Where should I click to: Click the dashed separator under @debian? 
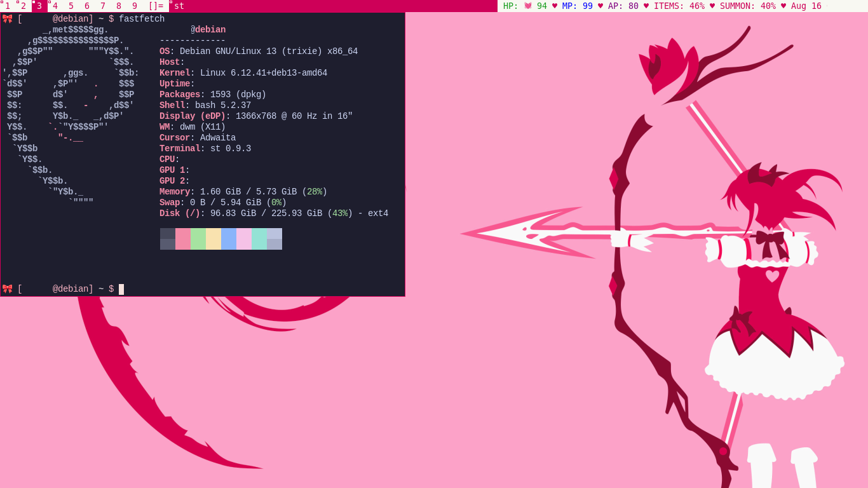[193, 41]
